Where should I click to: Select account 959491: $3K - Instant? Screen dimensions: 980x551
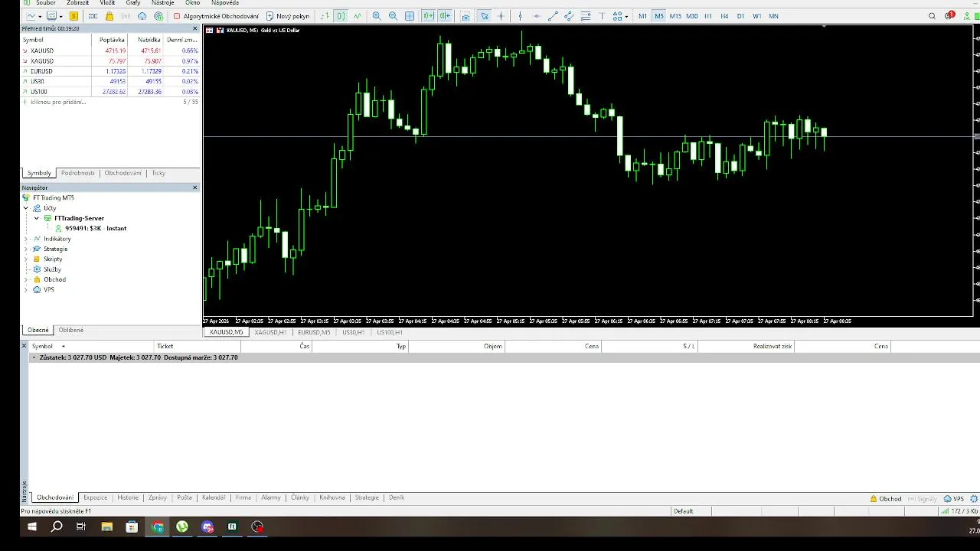[x=96, y=228]
